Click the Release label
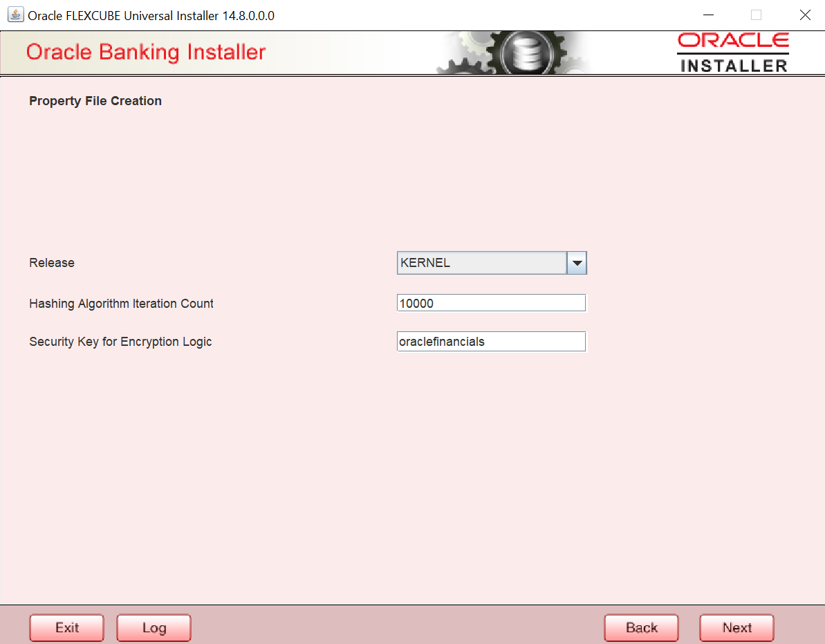The height and width of the screenshot is (644, 825). pos(52,263)
